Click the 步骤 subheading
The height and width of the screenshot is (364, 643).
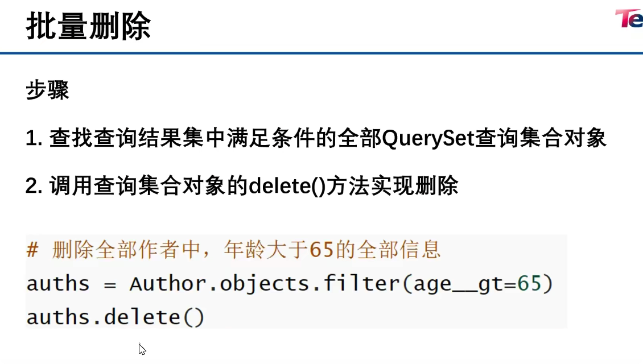(x=47, y=90)
